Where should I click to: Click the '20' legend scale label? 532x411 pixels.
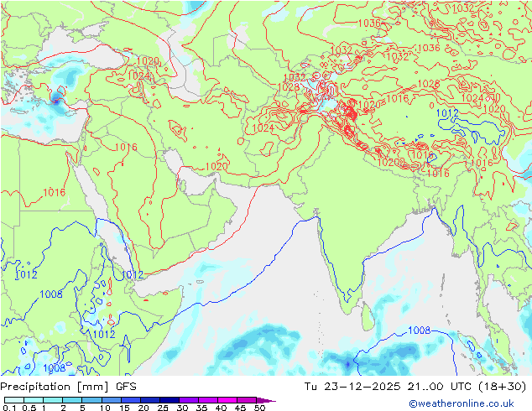pyautogui.click(x=143, y=408)
